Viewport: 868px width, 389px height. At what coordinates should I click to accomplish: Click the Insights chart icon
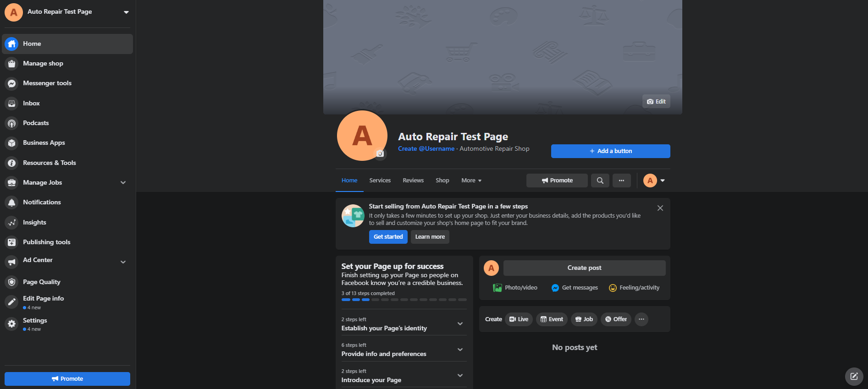tap(12, 223)
